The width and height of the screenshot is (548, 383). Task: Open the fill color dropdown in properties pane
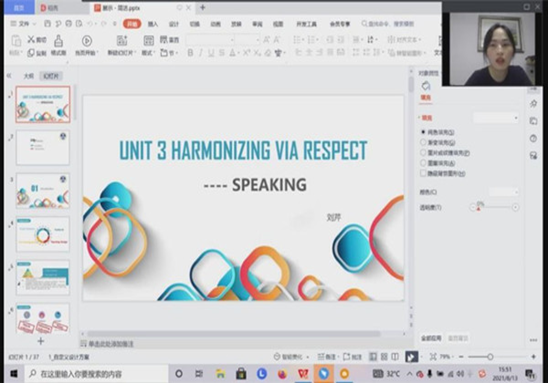(x=503, y=192)
